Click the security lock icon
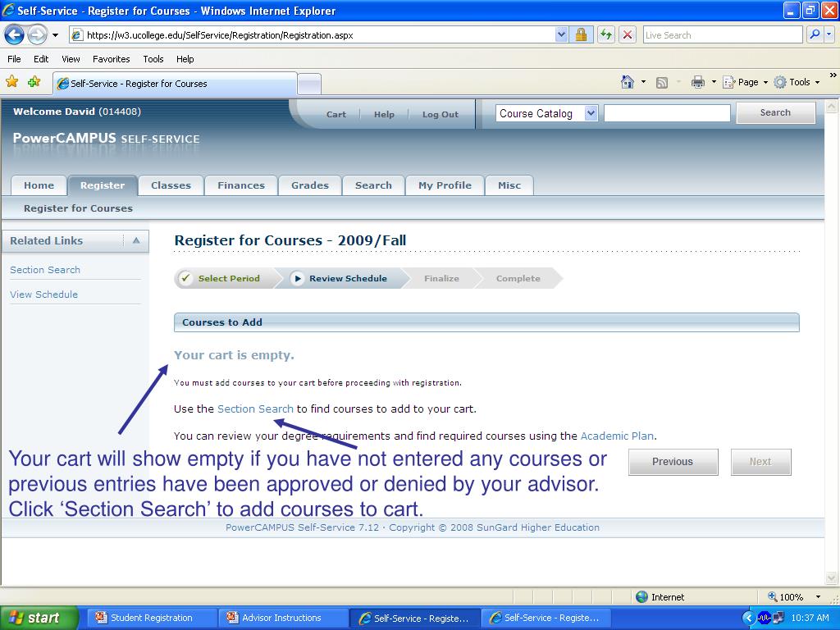Image resolution: width=840 pixels, height=630 pixels. pyautogui.click(x=581, y=35)
